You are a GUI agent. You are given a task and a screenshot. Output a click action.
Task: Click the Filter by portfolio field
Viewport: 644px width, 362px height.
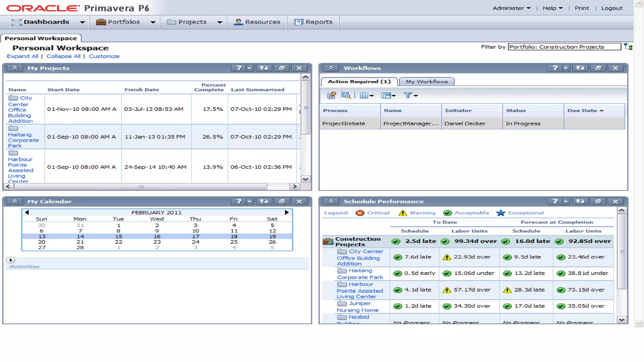[x=565, y=47]
